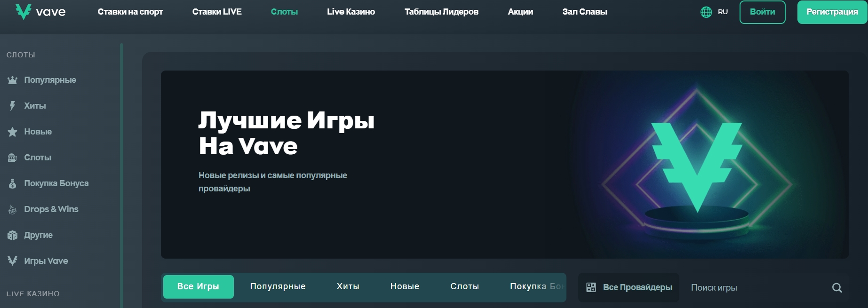Open Популярные in the sidebar
This screenshot has height=308, width=868.
tap(50, 80)
